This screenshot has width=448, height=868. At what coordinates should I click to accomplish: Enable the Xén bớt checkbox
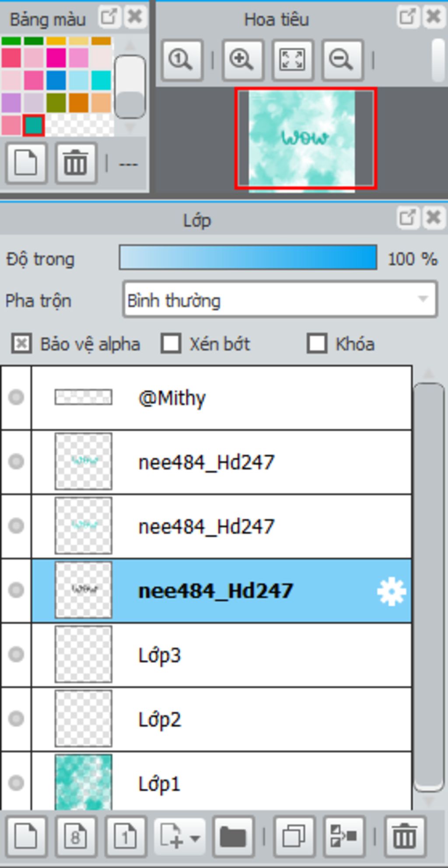(x=171, y=343)
